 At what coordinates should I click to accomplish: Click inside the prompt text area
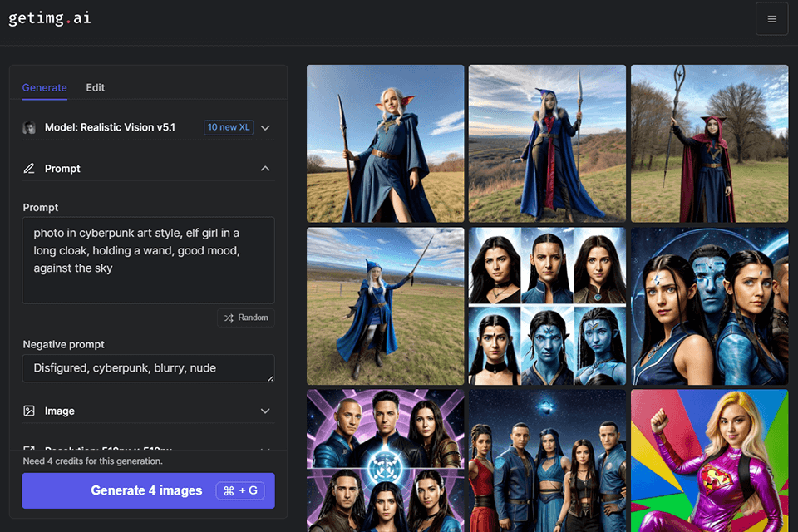148,260
